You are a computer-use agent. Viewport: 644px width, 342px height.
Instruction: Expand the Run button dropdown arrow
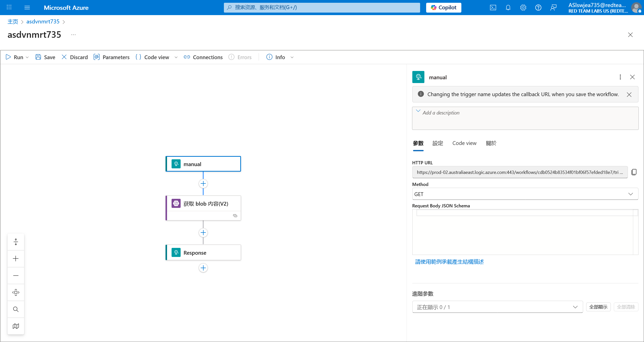pyautogui.click(x=27, y=57)
